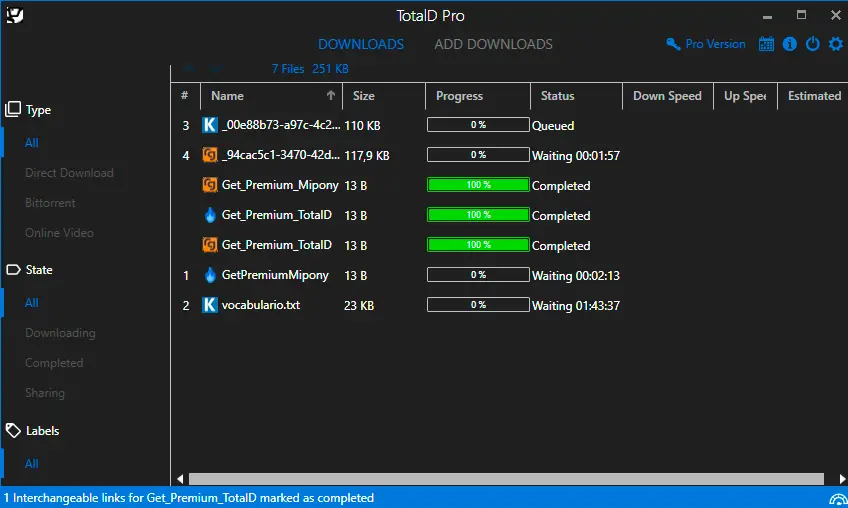Image resolution: width=848 pixels, height=508 pixels.
Task: Open the Pro Version link
Action: click(715, 44)
